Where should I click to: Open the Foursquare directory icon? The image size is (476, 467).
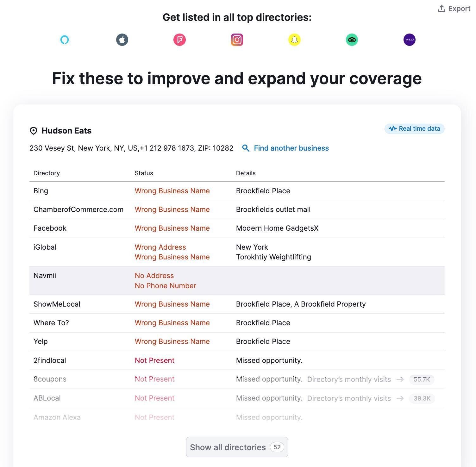pyautogui.click(x=179, y=40)
